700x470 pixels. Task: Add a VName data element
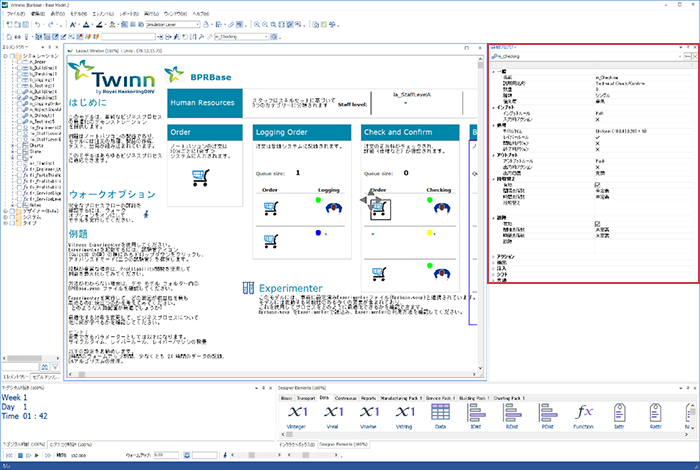point(369,412)
